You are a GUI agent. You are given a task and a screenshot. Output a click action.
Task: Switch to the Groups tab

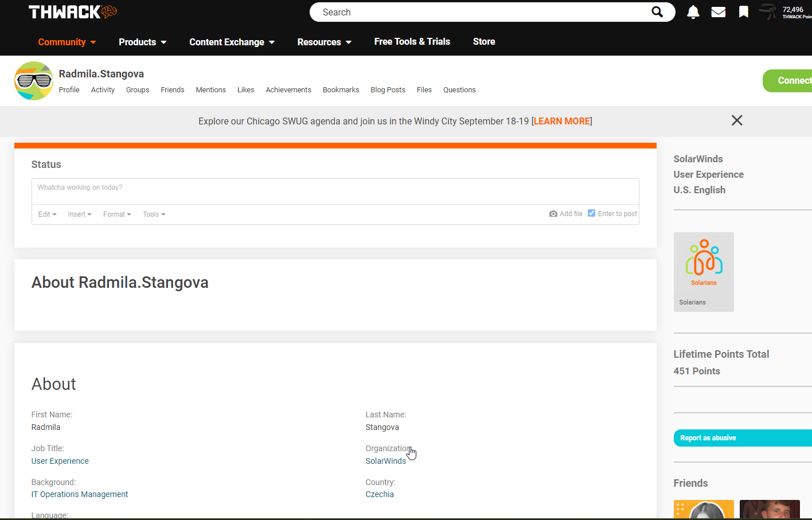click(x=138, y=90)
